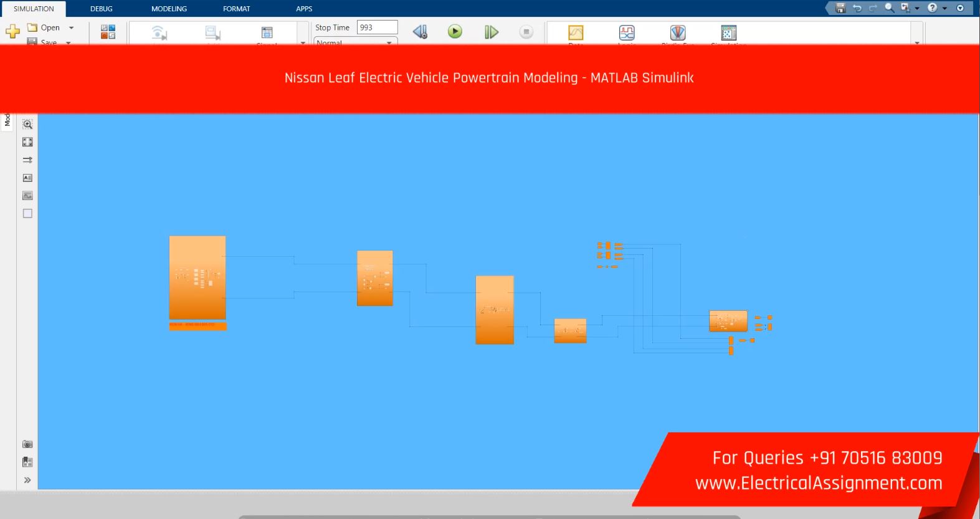Expand the palette with double chevron
The height and width of the screenshot is (519, 980).
27,480
